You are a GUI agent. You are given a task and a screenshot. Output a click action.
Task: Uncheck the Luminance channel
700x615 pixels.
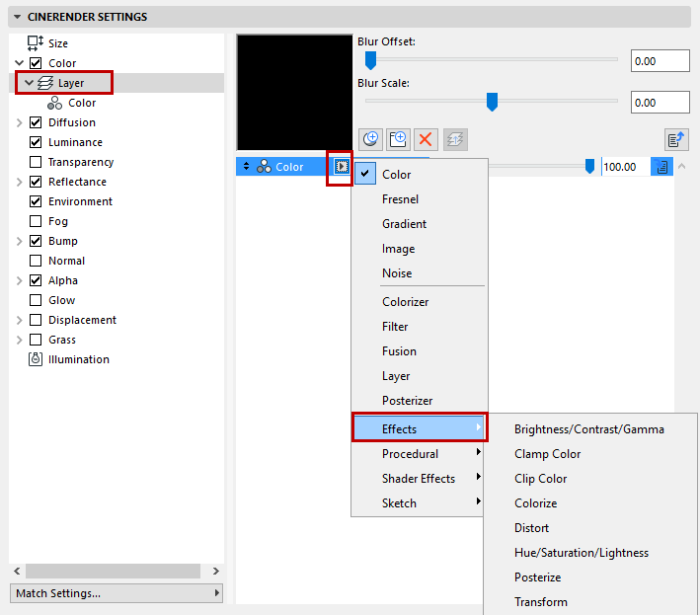tap(36, 142)
